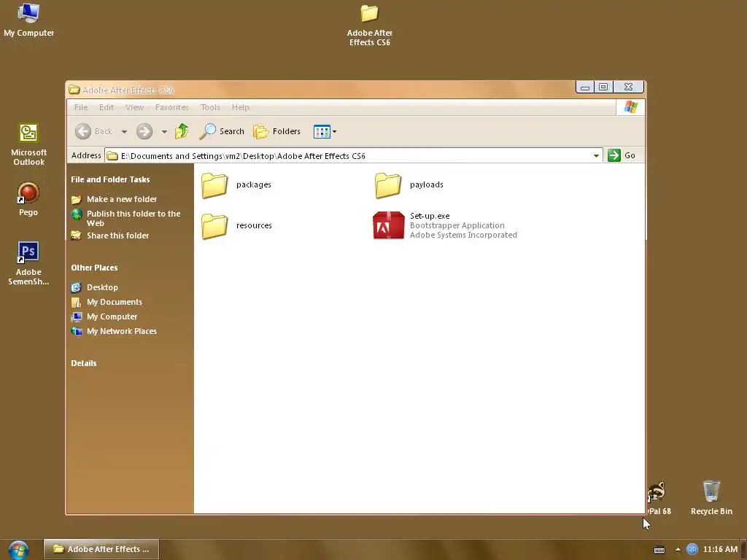
Task: Go to My Network Places
Action: [x=122, y=332]
